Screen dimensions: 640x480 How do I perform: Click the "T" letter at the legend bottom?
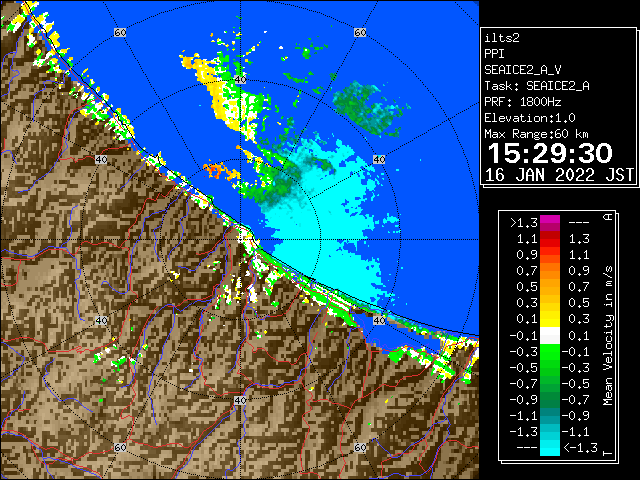[x=608, y=453]
